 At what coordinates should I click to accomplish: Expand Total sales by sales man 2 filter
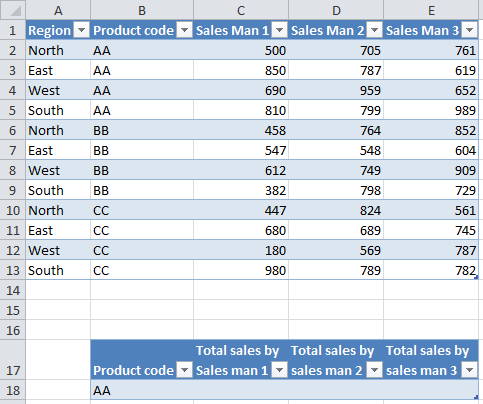tap(374, 370)
